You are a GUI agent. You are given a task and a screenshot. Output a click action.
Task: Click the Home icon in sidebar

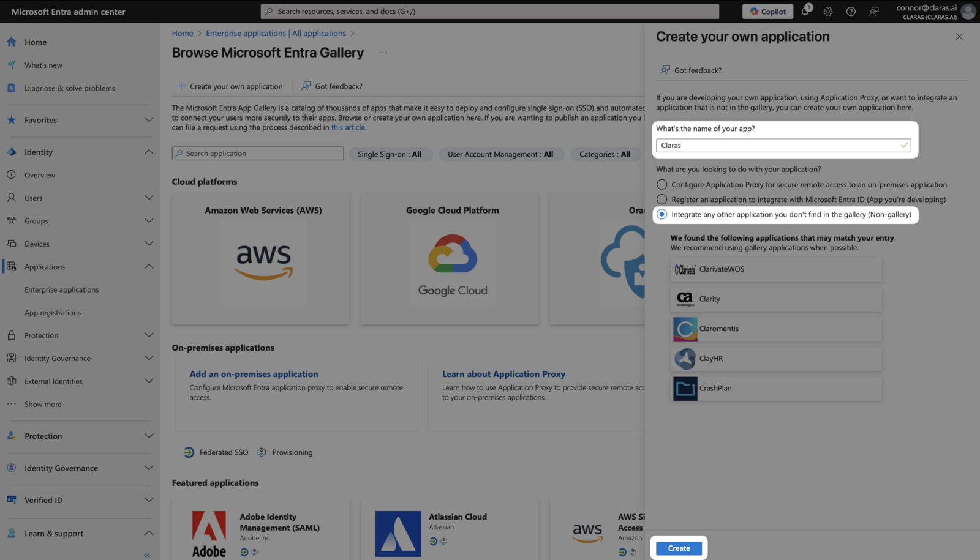(x=11, y=42)
